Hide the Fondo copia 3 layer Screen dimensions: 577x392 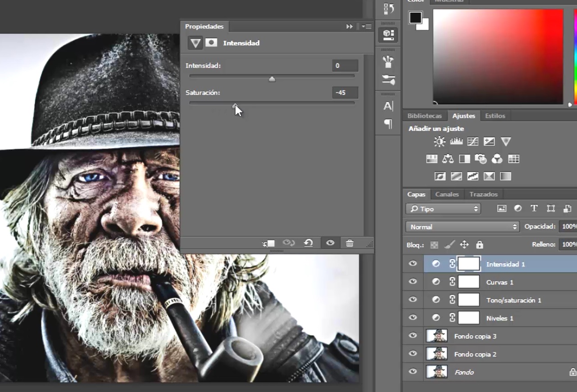click(x=413, y=336)
